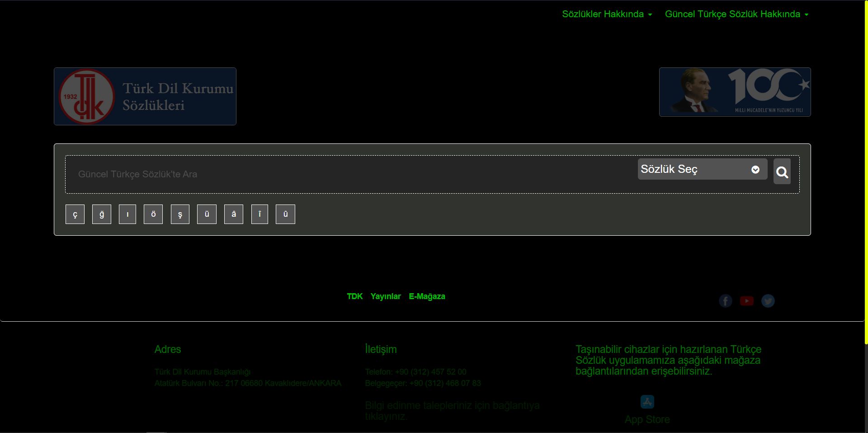The image size is (868, 433).
Task: Open the Güncel Türkçe Sözlük Hakkında menu
Action: point(736,14)
